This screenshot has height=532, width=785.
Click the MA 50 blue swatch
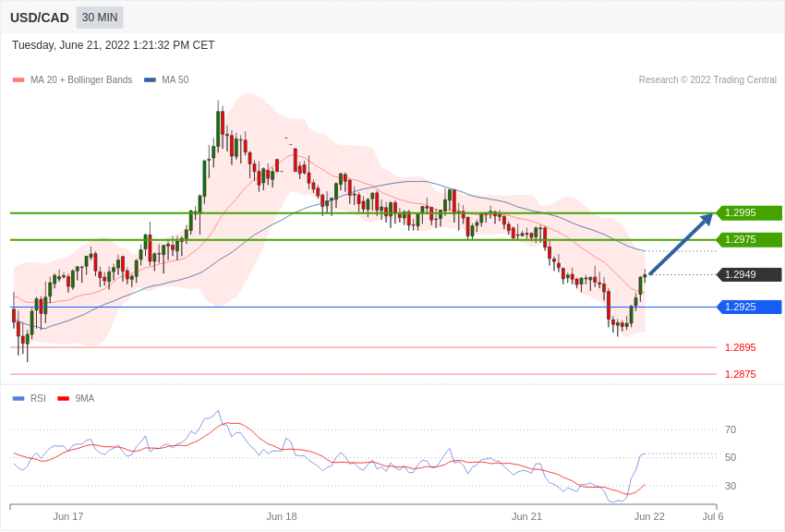click(150, 80)
